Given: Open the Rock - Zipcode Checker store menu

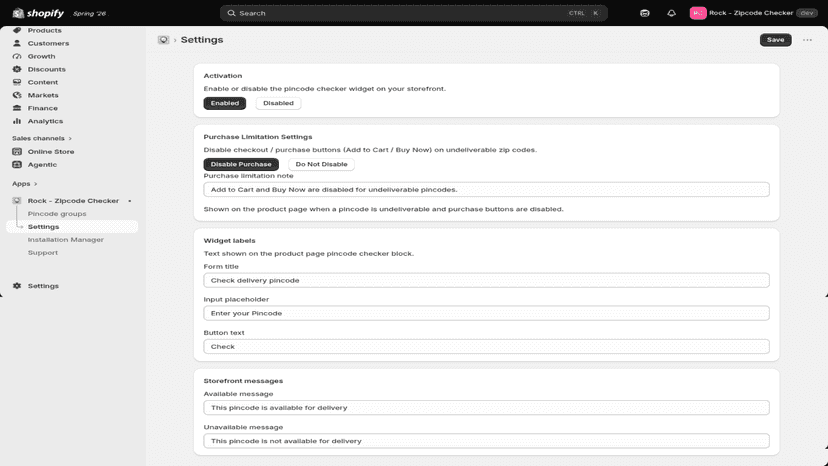Looking at the screenshot, I should click(754, 13).
